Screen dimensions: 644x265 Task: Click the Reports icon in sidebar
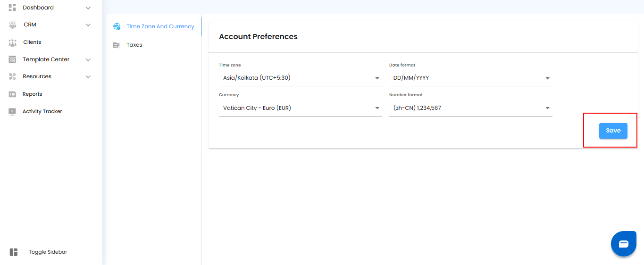tap(13, 94)
